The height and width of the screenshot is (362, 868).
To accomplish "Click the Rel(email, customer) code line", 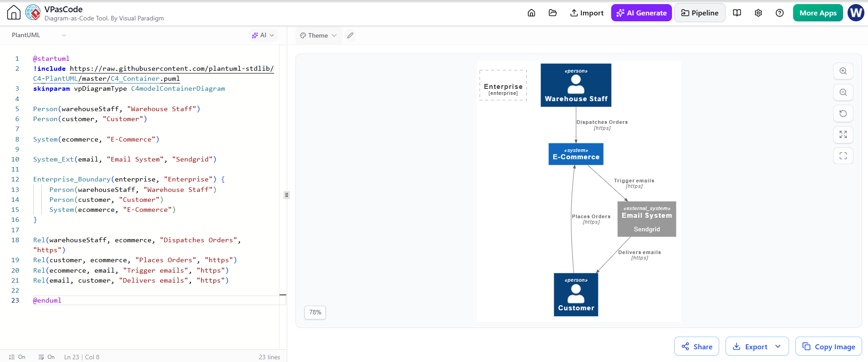I will (x=131, y=280).
